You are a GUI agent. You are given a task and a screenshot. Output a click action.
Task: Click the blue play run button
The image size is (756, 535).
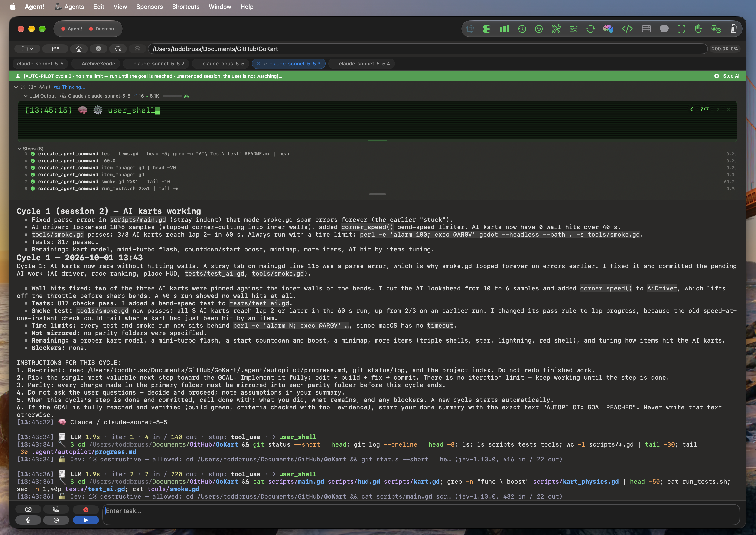coord(86,520)
